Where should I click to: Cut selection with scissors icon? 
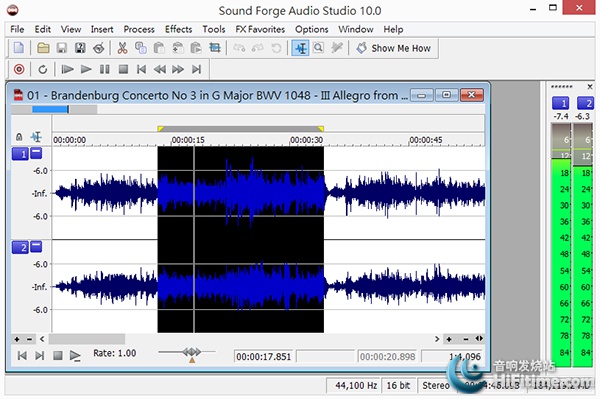122,48
